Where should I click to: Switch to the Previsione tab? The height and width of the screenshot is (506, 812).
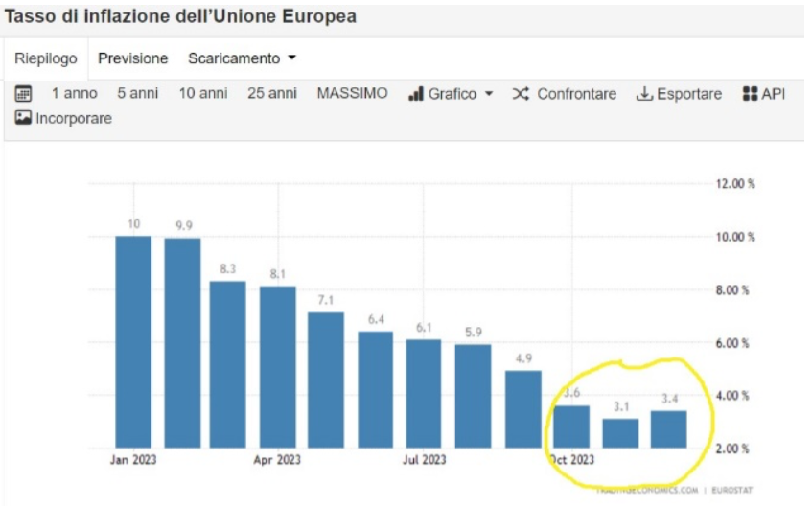[x=132, y=58]
